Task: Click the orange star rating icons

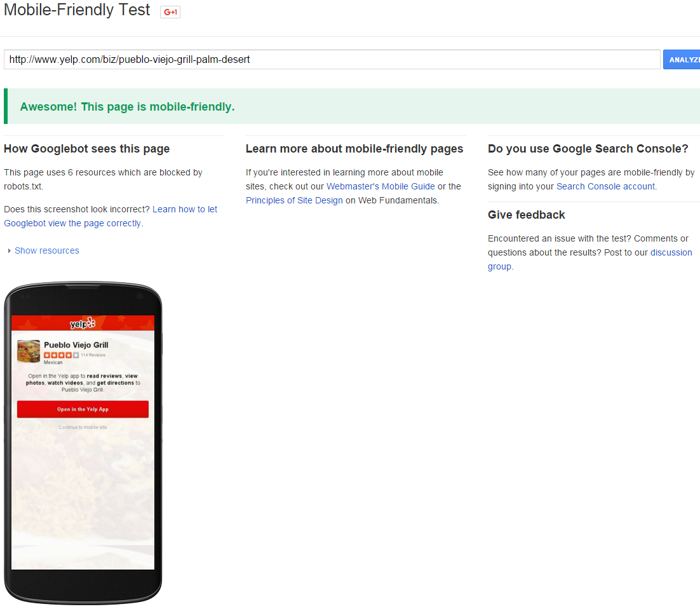Action: click(x=61, y=355)
